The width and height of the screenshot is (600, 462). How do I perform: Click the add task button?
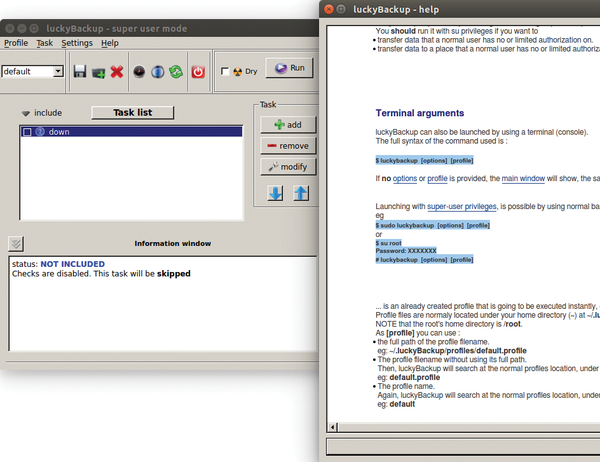click(x=288, y=124)
